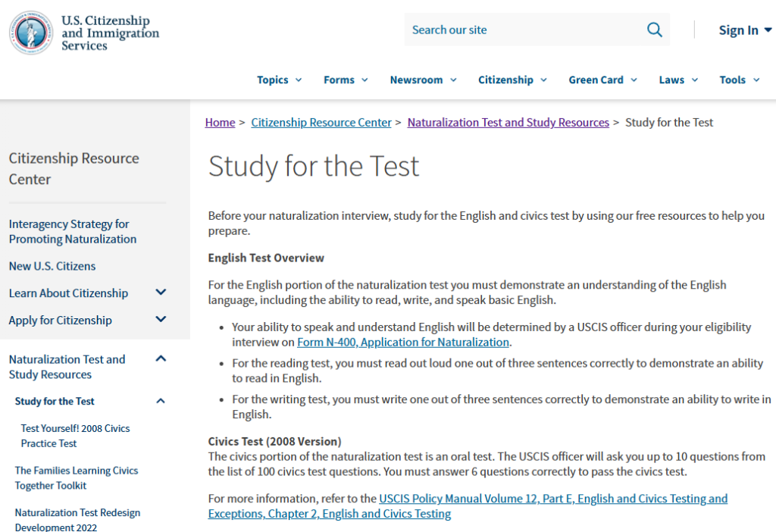Expand Learn About Citizenship sidebar section
Image resolution: width=776 pixels, height=532 pixels.
pyautogui.click(x=161, y=293)
